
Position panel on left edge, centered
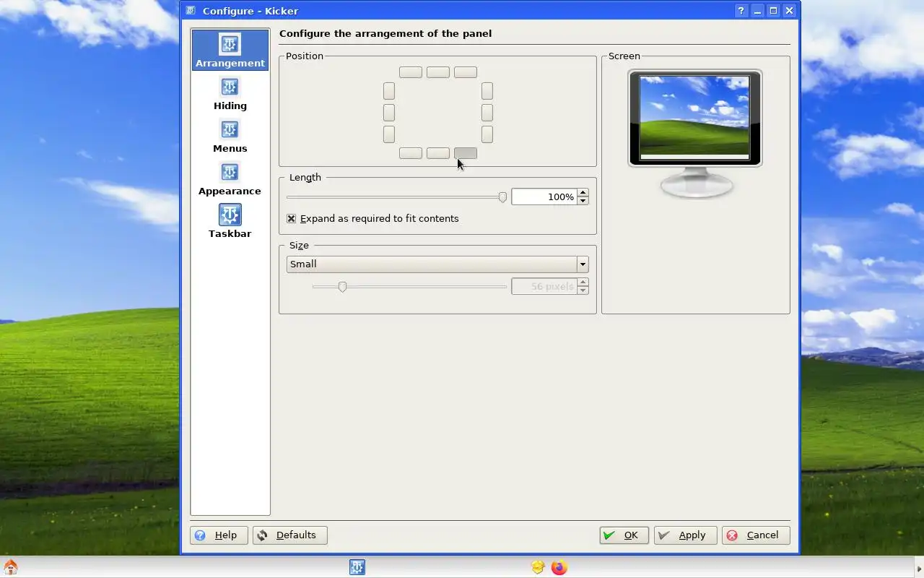point(389,113)
